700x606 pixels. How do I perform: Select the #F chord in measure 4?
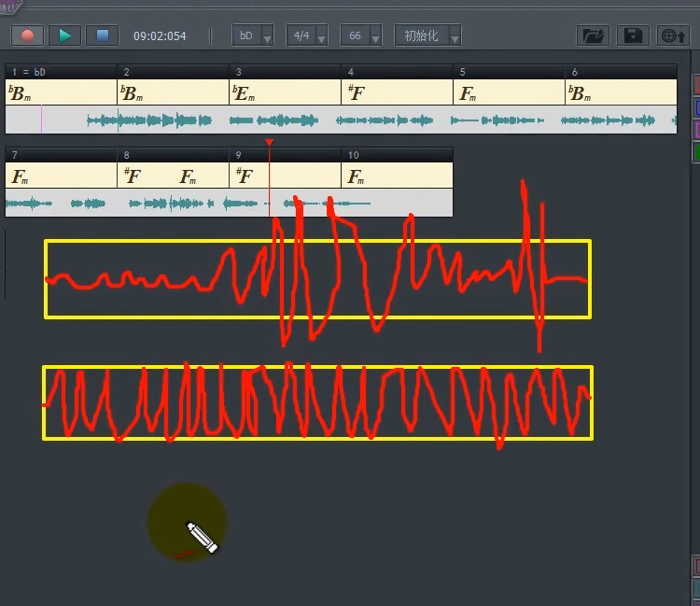click(357, 92)
